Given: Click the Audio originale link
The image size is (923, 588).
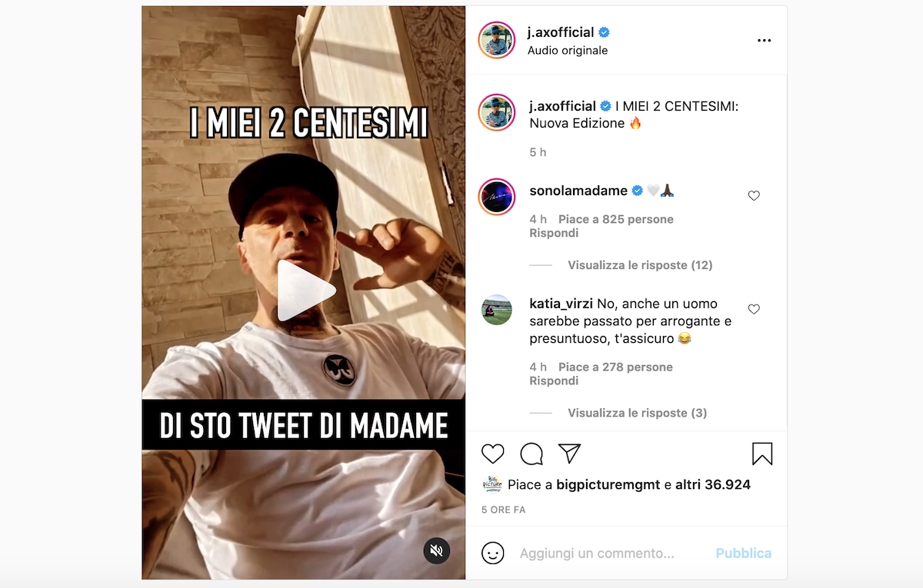Looking at the screenshot, I should click(x=568, y=51).
